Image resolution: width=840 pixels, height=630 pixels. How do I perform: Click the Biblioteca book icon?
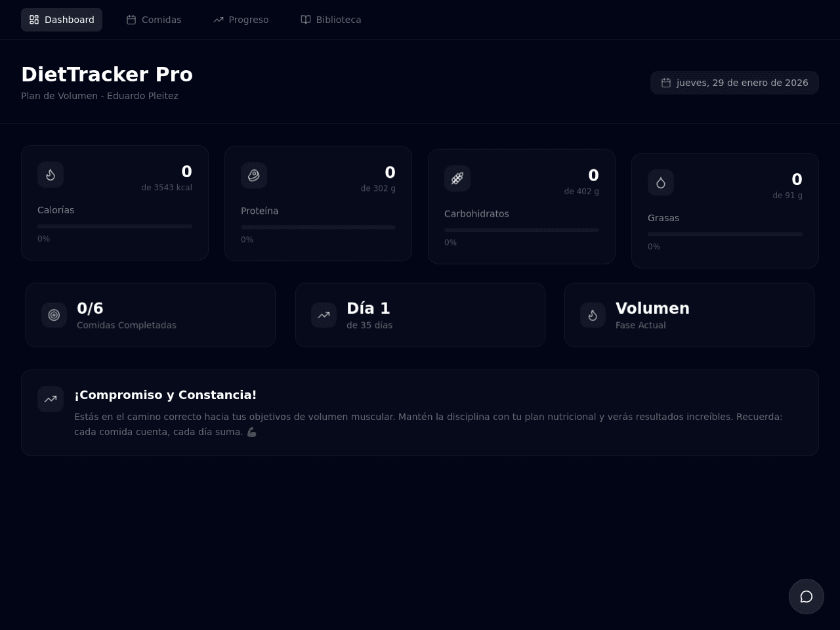(306, 20)
